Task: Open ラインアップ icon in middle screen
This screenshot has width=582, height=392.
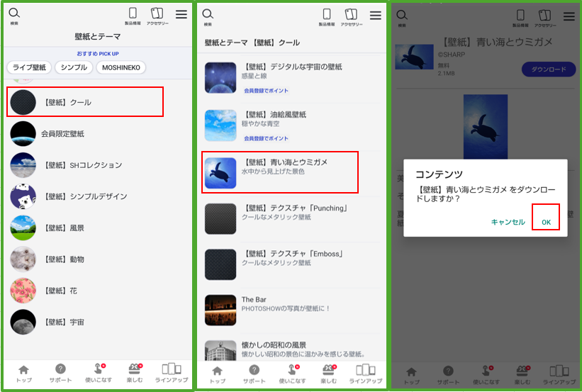Action: coord(366,374)
